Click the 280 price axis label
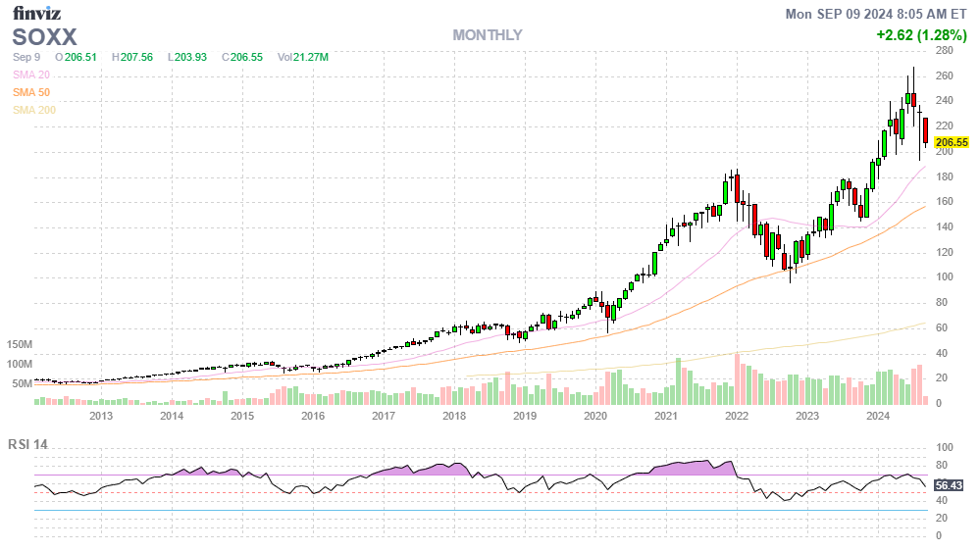 click(x=945, y=50)
